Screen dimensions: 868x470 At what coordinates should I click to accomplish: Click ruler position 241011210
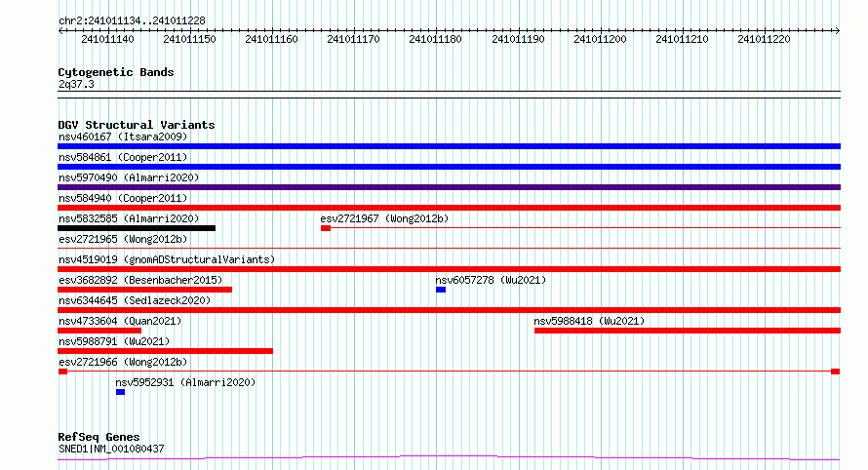coord(682,39)
